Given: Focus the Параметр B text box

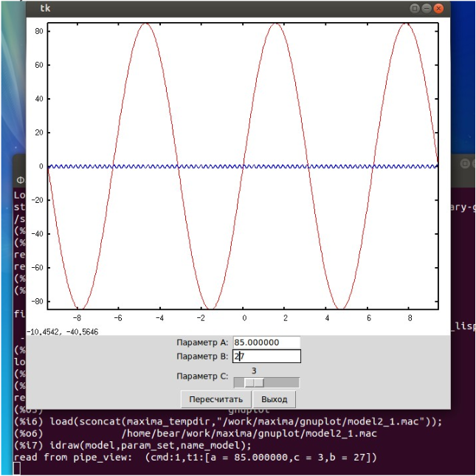Looking at the screenshot, I should 266,356.
